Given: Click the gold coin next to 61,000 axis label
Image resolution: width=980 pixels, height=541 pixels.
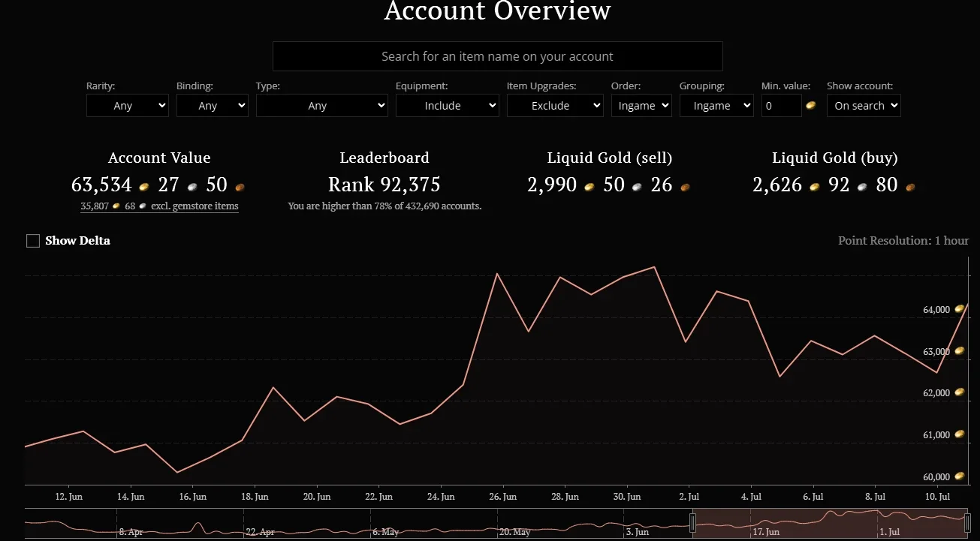Looking at the screenshot, I should coord(960,434).
